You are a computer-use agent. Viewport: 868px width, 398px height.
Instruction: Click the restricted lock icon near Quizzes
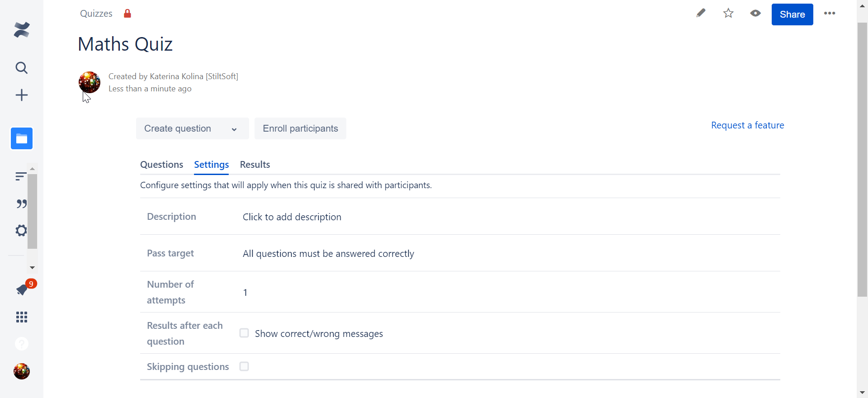point(127,13)
